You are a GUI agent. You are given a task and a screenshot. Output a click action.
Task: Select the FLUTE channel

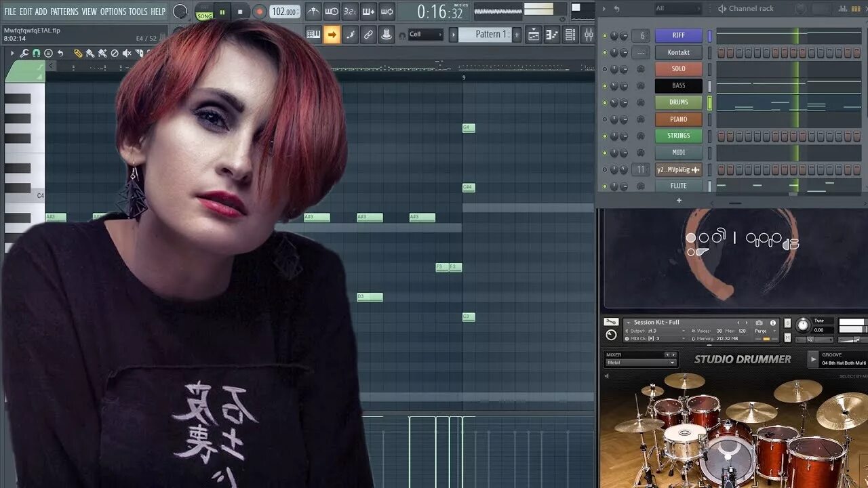(x=678, y=186)
